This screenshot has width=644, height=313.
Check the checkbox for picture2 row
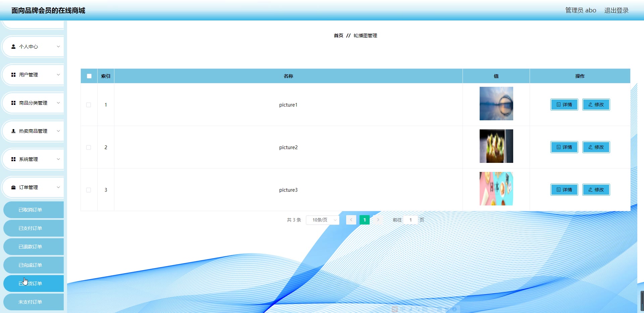(89, 147)
